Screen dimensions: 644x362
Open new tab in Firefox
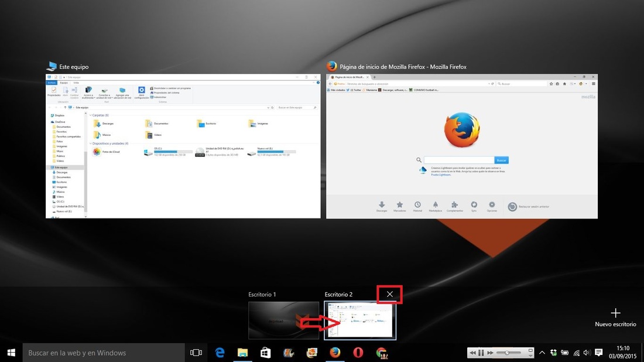tap(374, 77)
